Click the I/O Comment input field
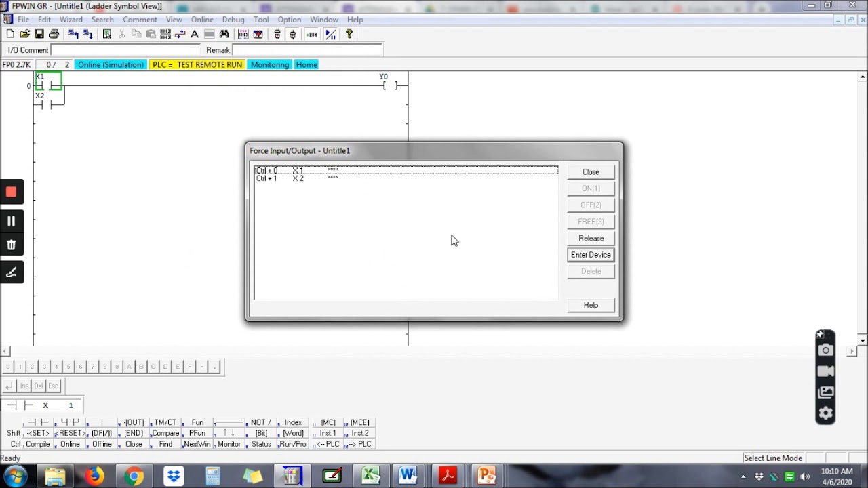868x488 pixels. click(x=126, y=50)
